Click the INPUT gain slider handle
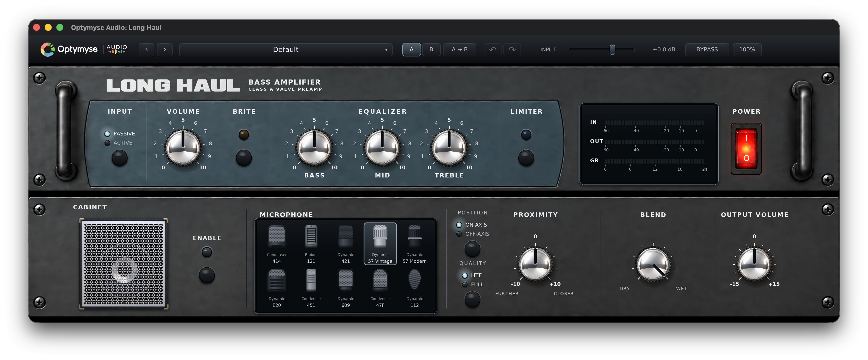868x360 pixels. [x=612, y=49]
